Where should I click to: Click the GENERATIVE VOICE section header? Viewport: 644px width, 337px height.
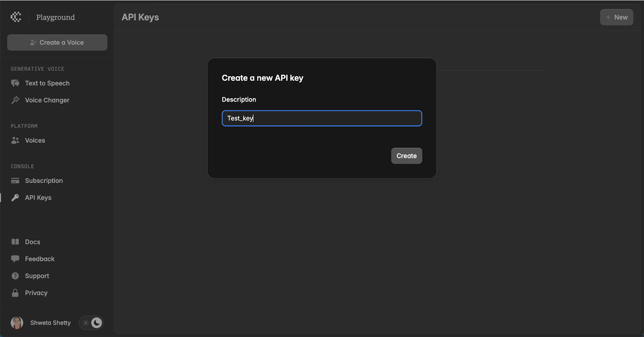37,69
